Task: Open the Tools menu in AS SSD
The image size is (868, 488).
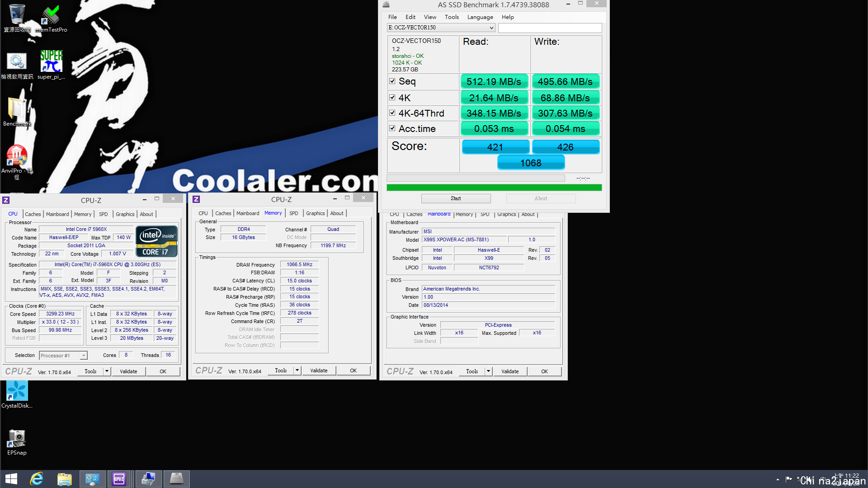Action: tap(452, 17)
